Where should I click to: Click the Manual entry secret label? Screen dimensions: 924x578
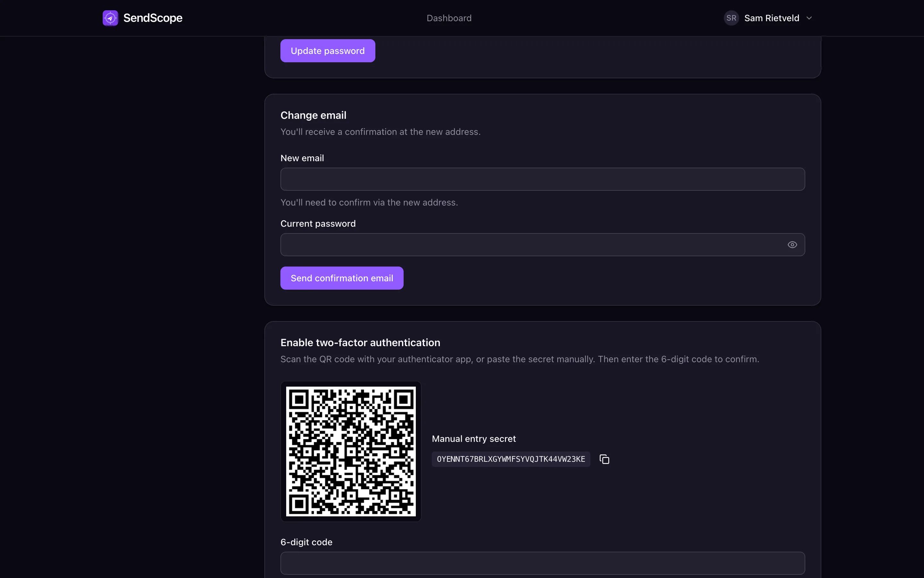point(474,438)
